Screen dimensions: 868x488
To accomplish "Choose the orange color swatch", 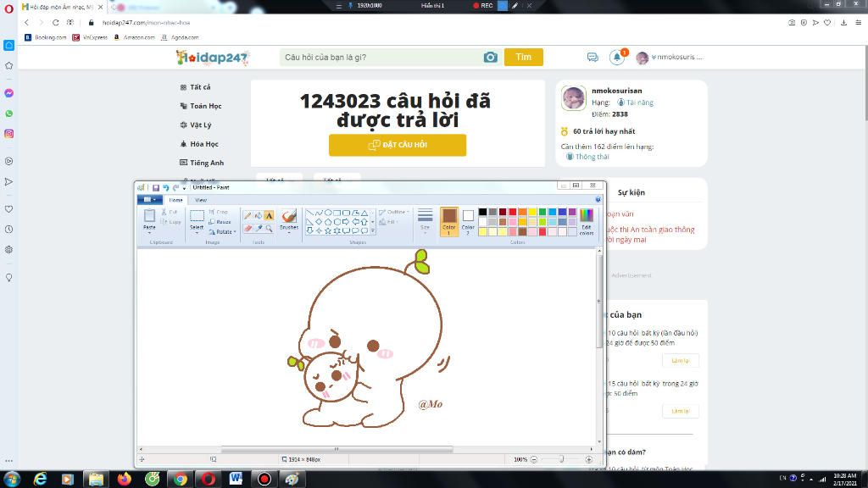I will (522, 212).
